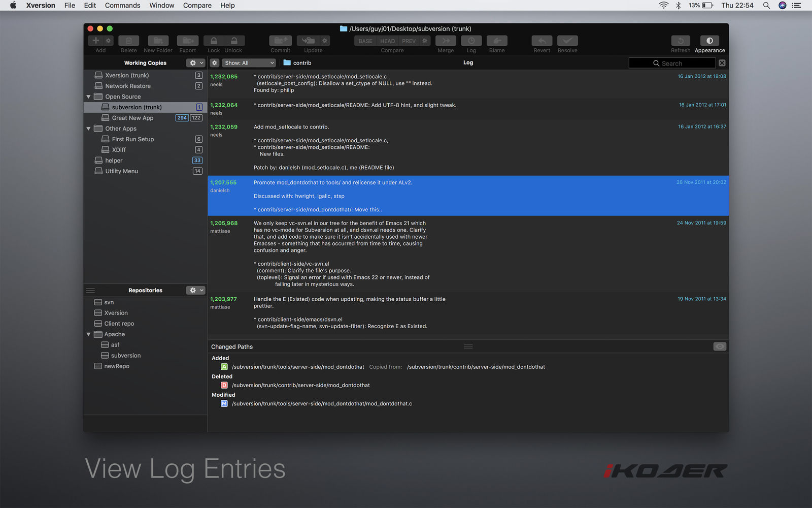The height and width of the screenshot is (508, 812).
Task: Open the Compare menu
Action: [x=197, y=5]
